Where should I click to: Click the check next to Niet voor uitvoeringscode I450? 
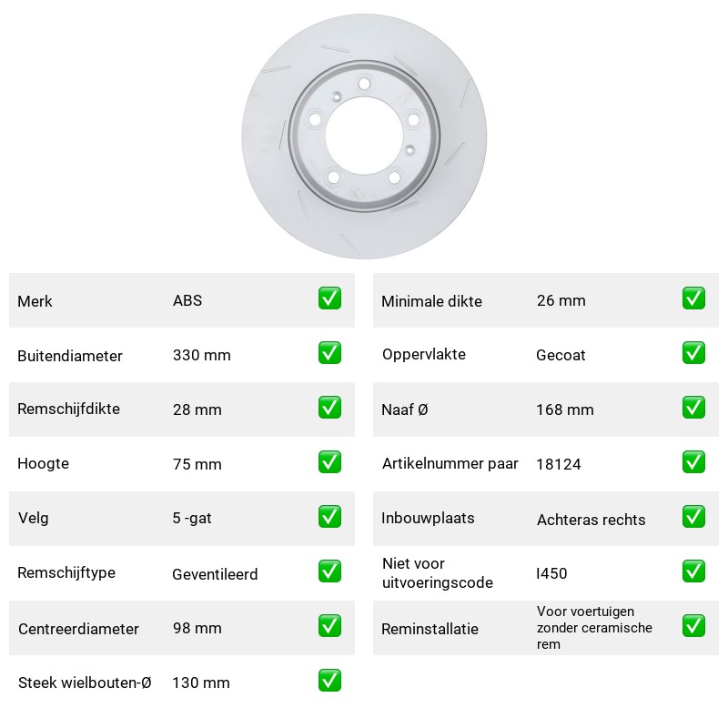pyautogui.click(x=693, y=571)
